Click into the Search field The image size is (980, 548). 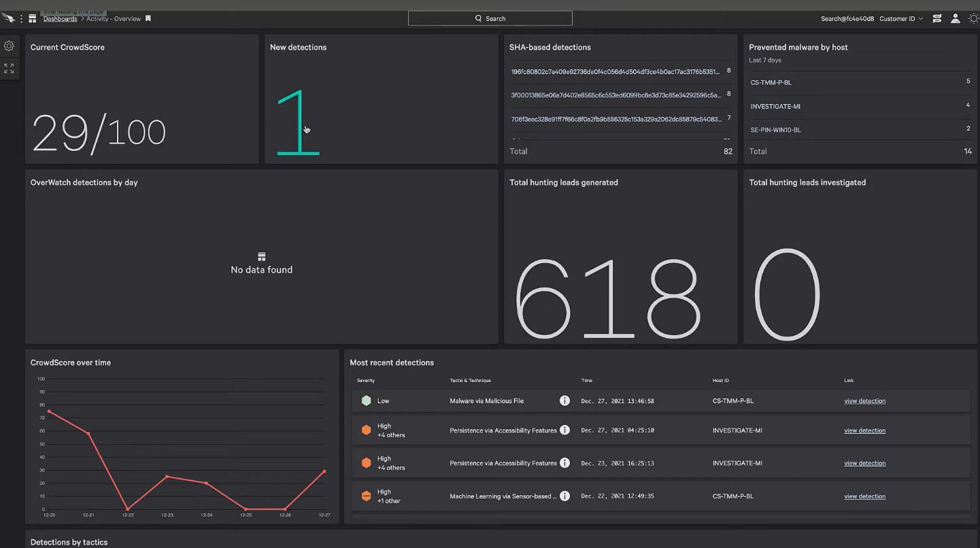click(x=490, y=18)
